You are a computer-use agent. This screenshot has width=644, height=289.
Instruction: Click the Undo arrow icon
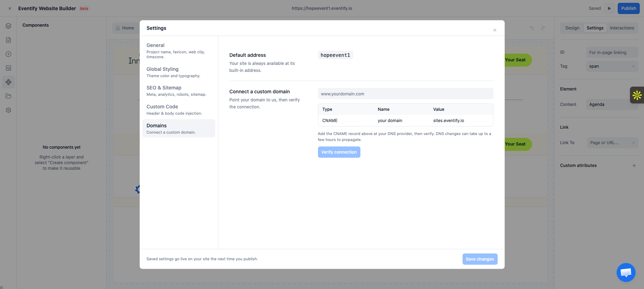[x=532, y=28]
